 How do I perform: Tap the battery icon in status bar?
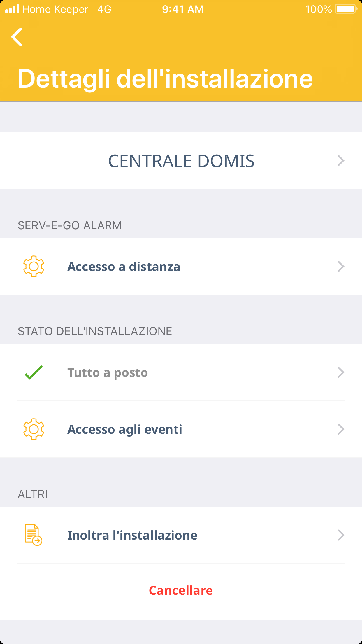[x=346, y=9]
